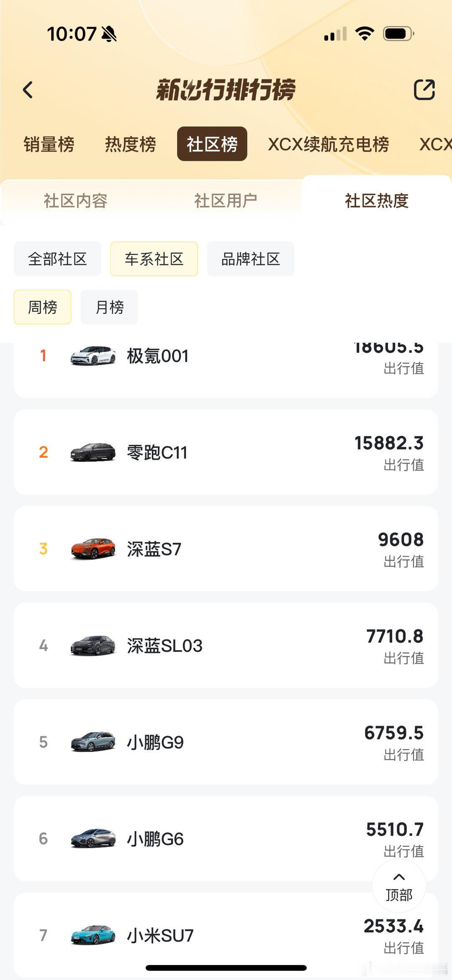Choose the 品牌社区 filter chip
This screenshot has height=980, width=452.
[x=251, y=259]
